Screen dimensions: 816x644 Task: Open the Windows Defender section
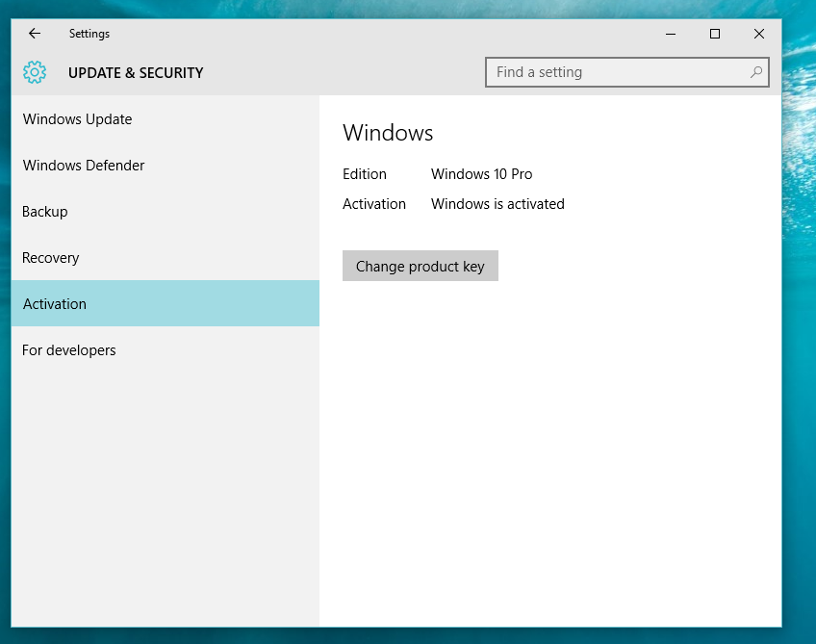point(83,166)
